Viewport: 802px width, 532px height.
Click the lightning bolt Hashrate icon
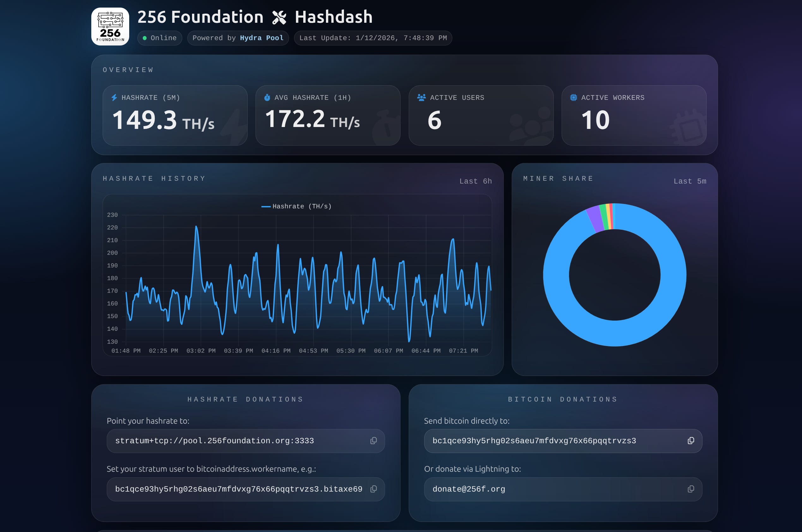(x=114, y=98)
